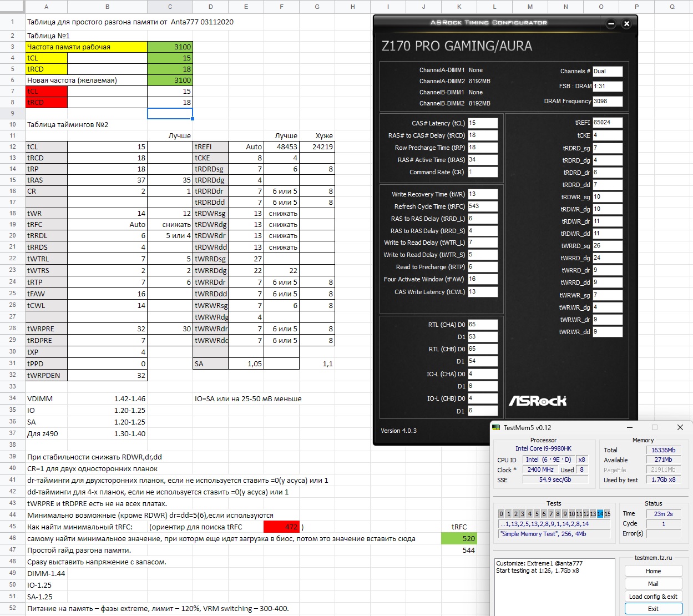Minimize the ASRock Timing Configurator window
The image size is (693, 616).
[611, 24]
